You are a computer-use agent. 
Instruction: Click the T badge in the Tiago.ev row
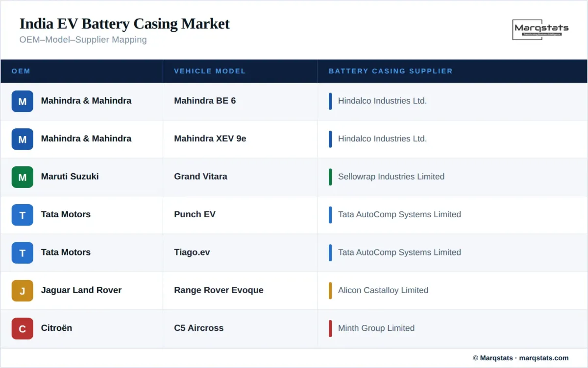coord(23,253)
